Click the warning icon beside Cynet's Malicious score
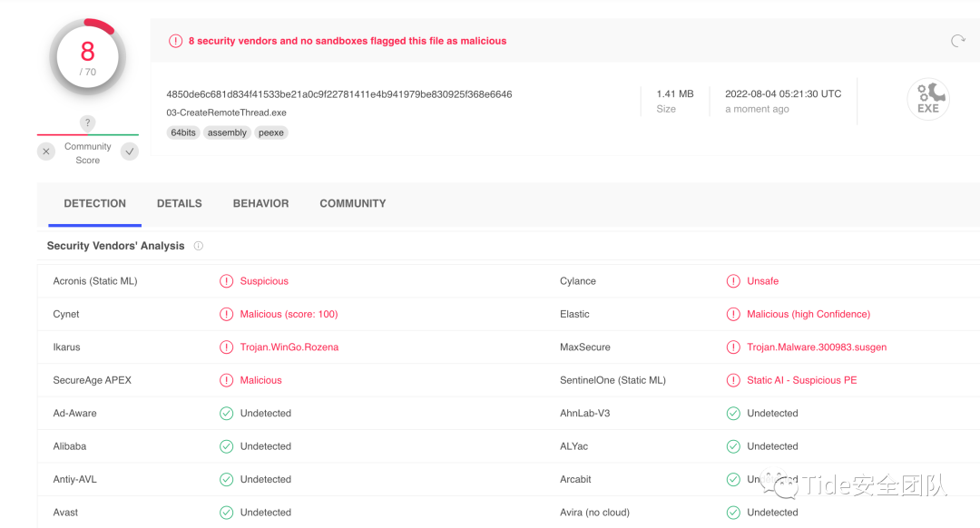 point(226,314)
